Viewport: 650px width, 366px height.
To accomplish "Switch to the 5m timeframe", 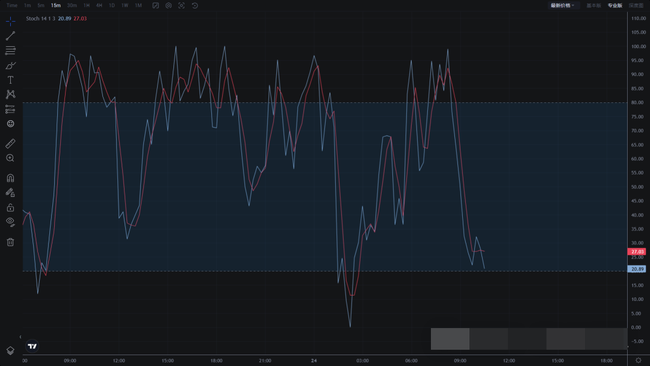I will click(x=41, y=5).
